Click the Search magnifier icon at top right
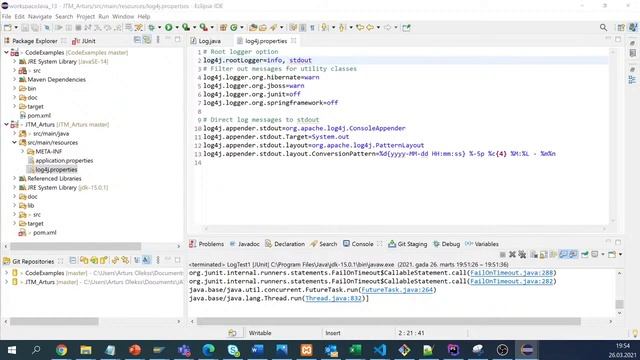 [603, 27]
